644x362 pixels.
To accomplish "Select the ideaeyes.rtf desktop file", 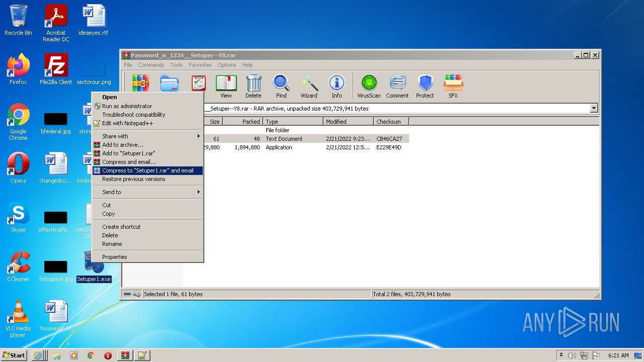I will (x=94, y=20).
